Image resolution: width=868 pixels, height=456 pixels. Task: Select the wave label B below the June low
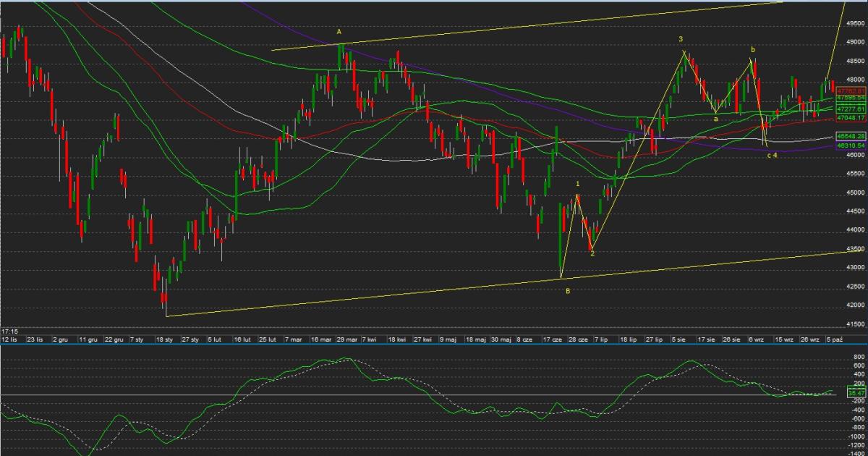click(x=568, y=291)
